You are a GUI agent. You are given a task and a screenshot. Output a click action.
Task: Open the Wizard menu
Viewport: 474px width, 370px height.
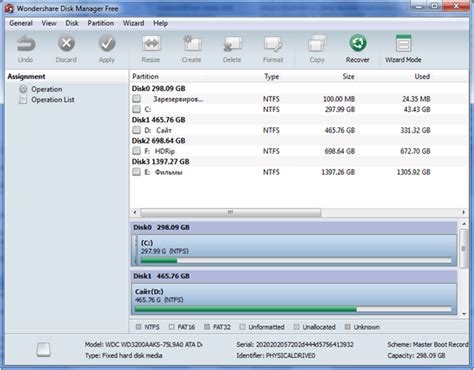tap(133, 23)
